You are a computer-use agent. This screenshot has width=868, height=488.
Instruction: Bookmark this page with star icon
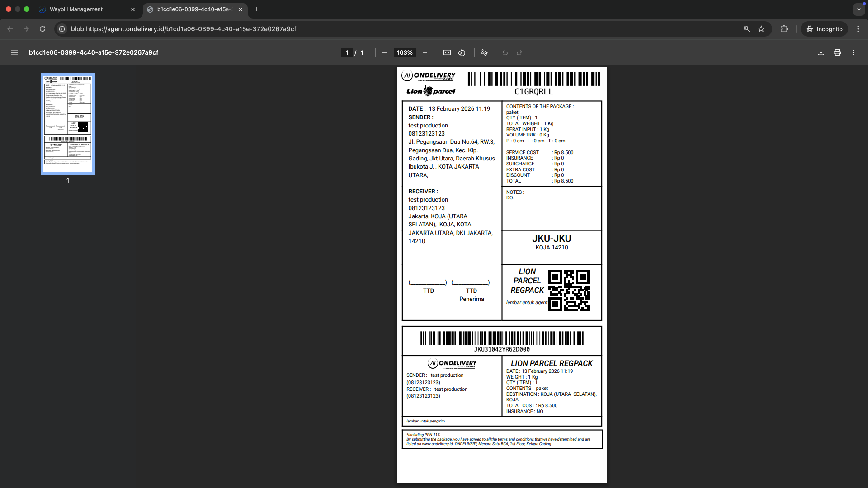[761, 29]
